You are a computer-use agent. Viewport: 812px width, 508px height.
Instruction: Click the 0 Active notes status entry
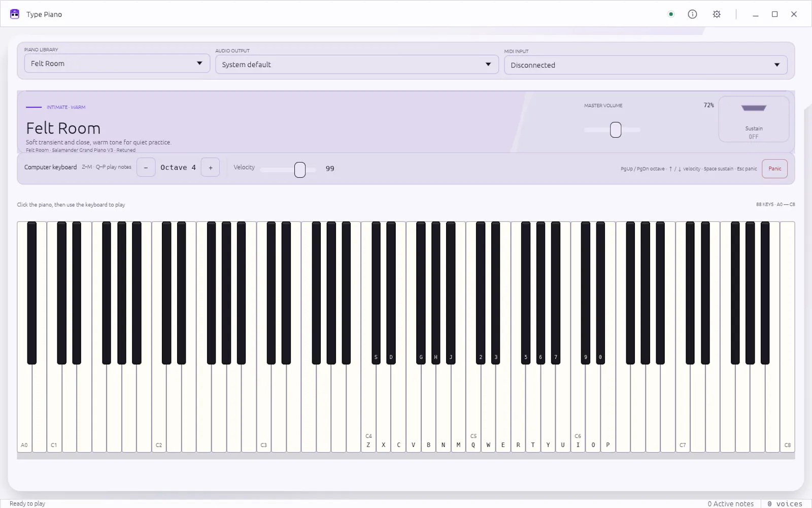(731, 503)
